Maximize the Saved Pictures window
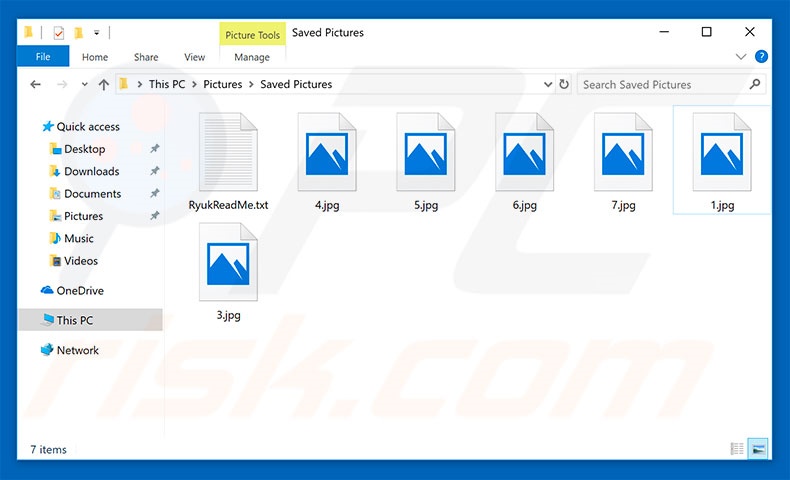Viewport: 790px width, 480px height. pyautogui.click(x=706, y=32)
